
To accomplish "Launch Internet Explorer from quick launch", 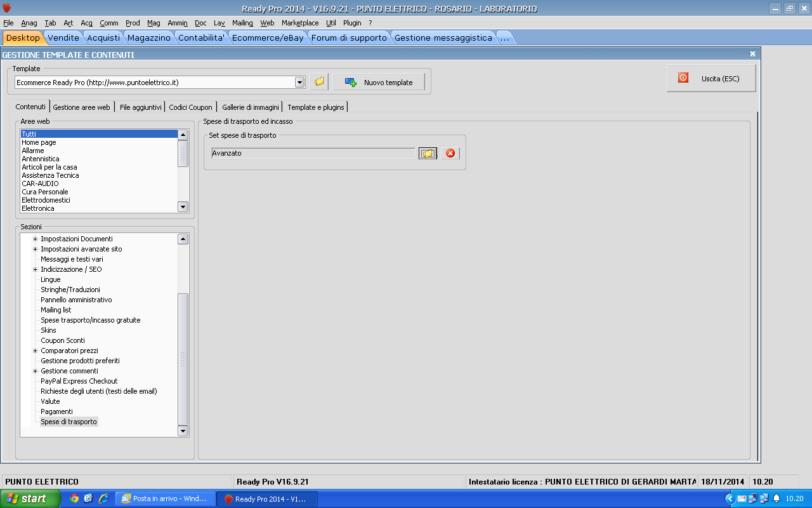I will click(103, 498).
